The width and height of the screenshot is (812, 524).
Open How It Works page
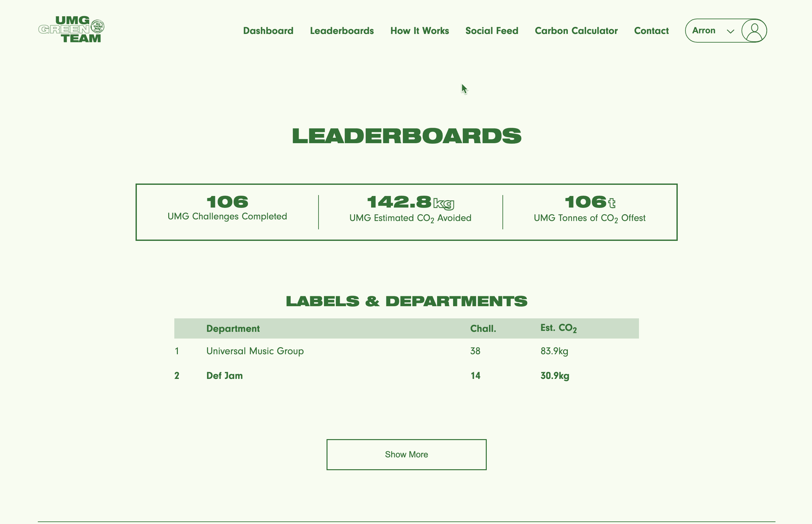point(419,31)
